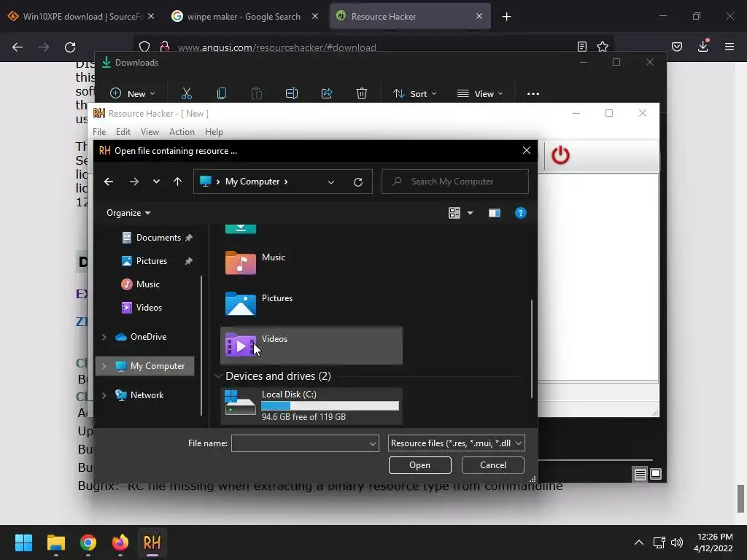The height and width of the screenshot is (560, 747).
Task: Open Firefox downloads panel
Action: pyautogui.click(x=703, y=46)
